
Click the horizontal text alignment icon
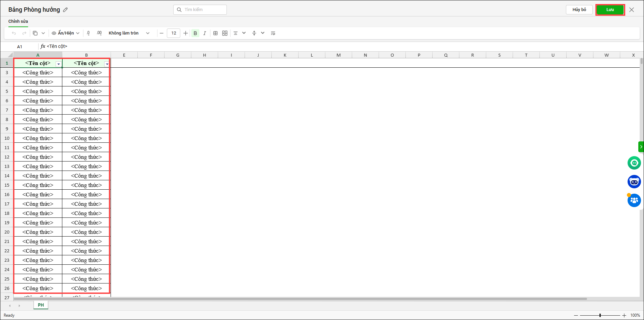[x=236, y=33]
